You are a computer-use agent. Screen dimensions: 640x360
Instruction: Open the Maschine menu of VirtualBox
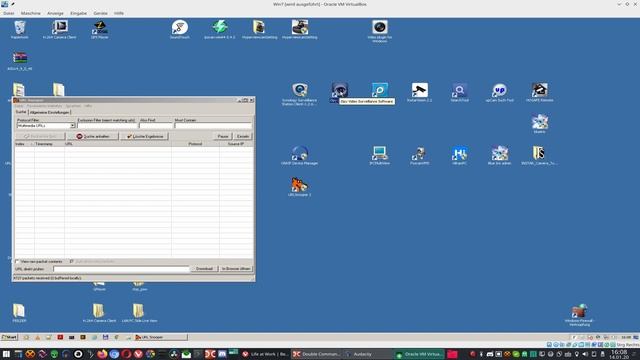[x=31, y=13]
